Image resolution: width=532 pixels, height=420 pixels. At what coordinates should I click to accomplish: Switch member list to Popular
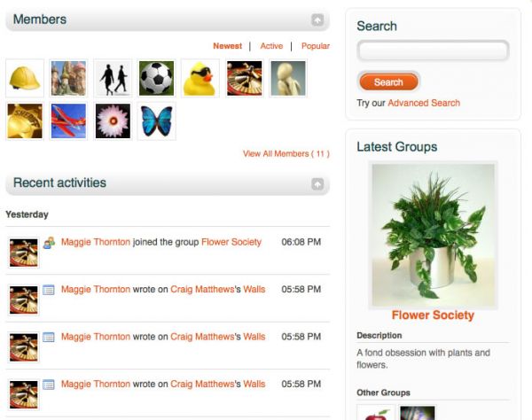coord(316,46)
